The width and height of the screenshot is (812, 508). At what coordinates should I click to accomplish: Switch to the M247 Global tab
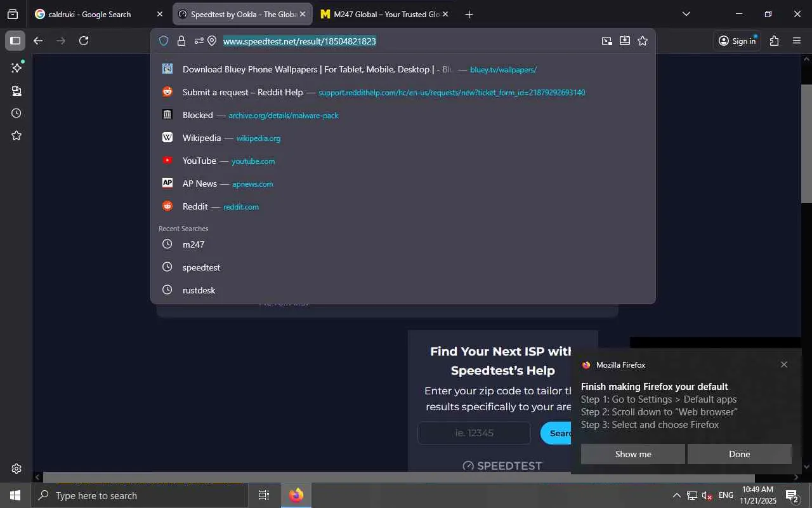tap(386, 14)
